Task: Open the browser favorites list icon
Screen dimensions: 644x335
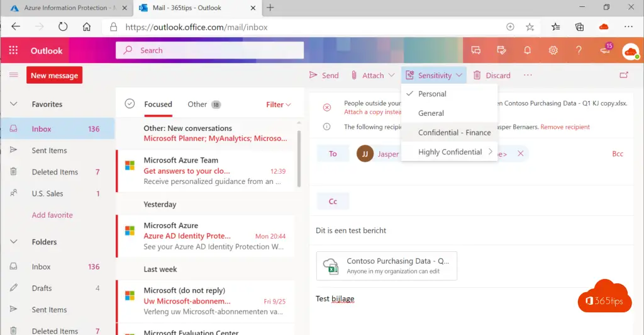Action: 556,26
